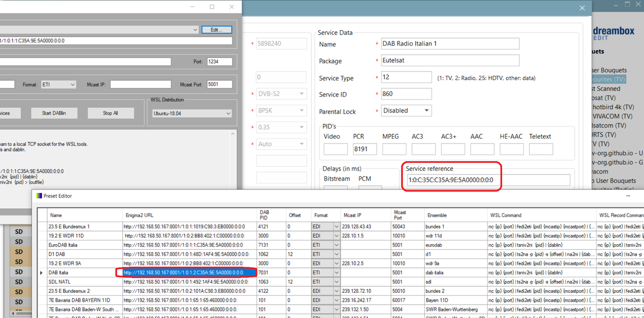This screenshot has width=644, height=318.
Task: Open the Auto dropdown in transponder settings
Action: 281,144
